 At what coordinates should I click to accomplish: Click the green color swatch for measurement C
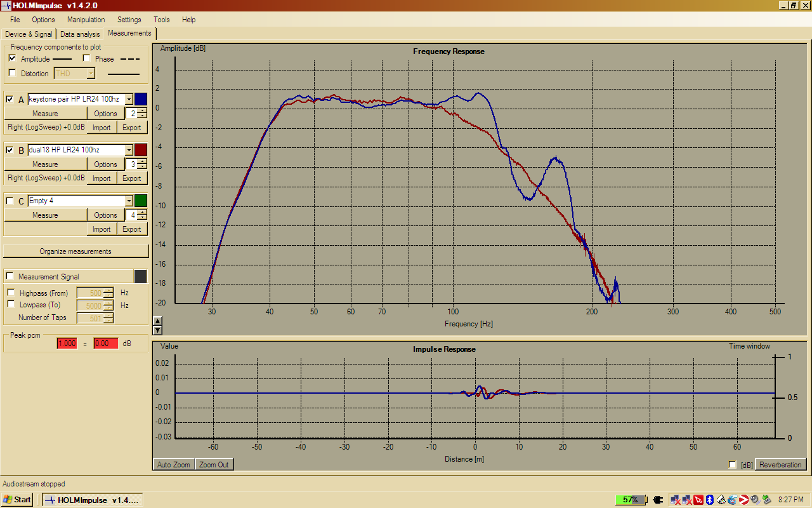[x=141, y=201]
